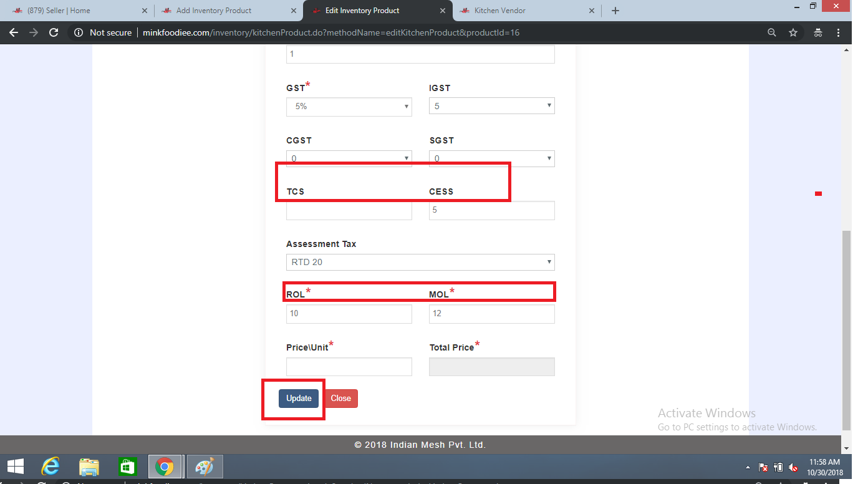Open the GST dropdown showing 5%
Viewport: 868px width, 484px height.
point(349,107)
